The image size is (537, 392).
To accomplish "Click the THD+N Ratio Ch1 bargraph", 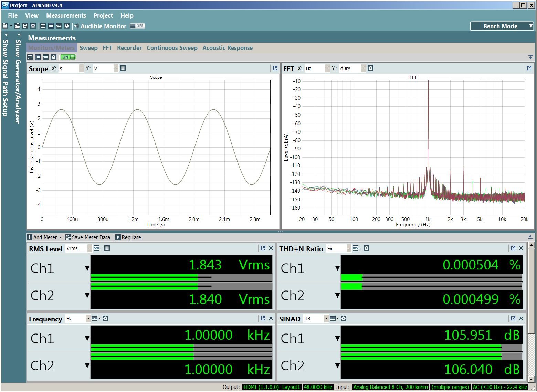I will pyautogui.click(x=432, y=277).
